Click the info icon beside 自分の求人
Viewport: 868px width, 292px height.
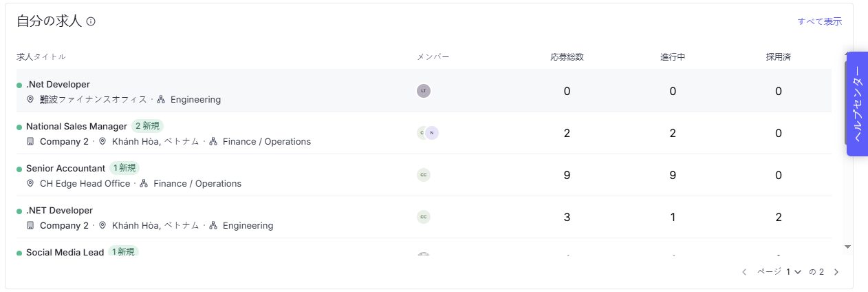click(x=91, y=21)
